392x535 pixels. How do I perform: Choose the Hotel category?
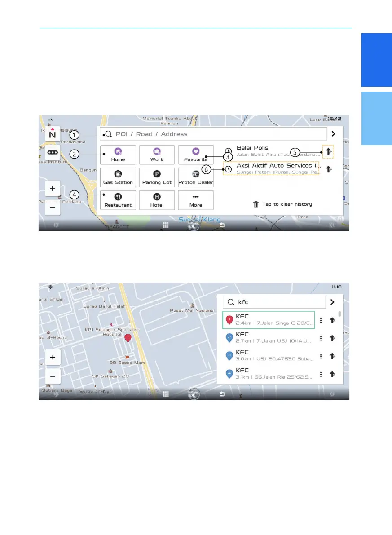[x=157, y=200]
